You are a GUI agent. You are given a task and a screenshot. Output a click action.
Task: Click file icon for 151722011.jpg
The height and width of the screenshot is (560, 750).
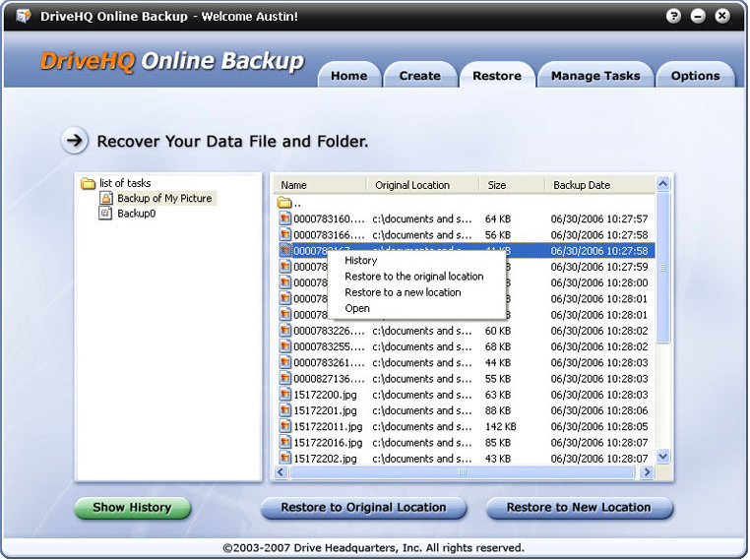pos(285,426)
